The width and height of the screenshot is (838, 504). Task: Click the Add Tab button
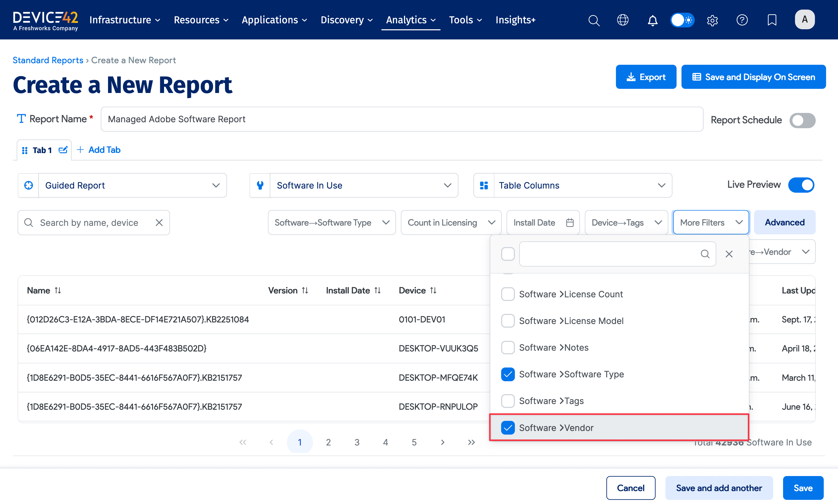point(98,150)
